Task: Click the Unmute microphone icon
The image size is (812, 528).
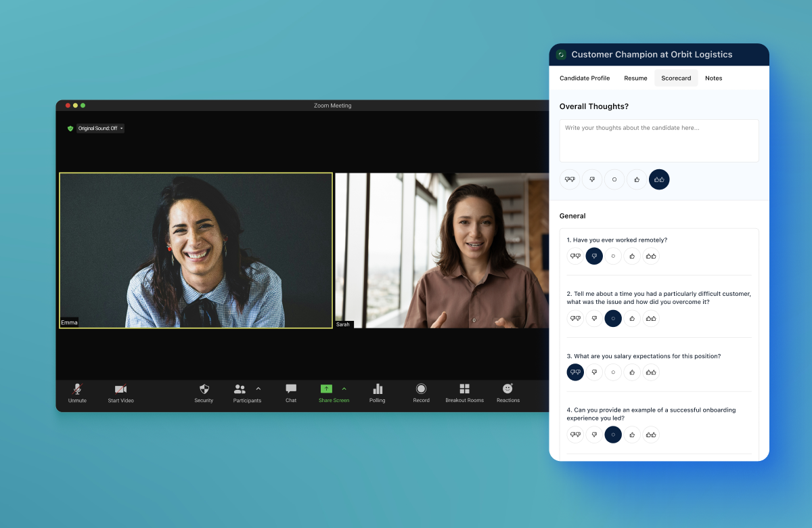Action: tap(77, 389)
